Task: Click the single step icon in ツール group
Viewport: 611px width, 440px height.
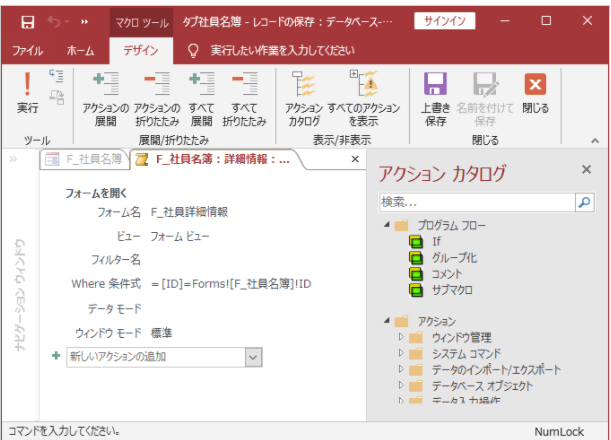Action: [x=57, y=76]
